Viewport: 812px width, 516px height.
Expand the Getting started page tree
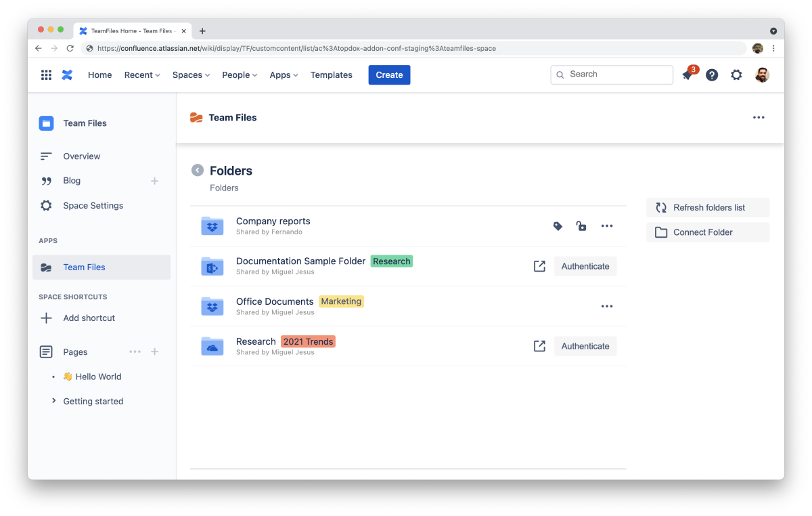coord(54,401)
